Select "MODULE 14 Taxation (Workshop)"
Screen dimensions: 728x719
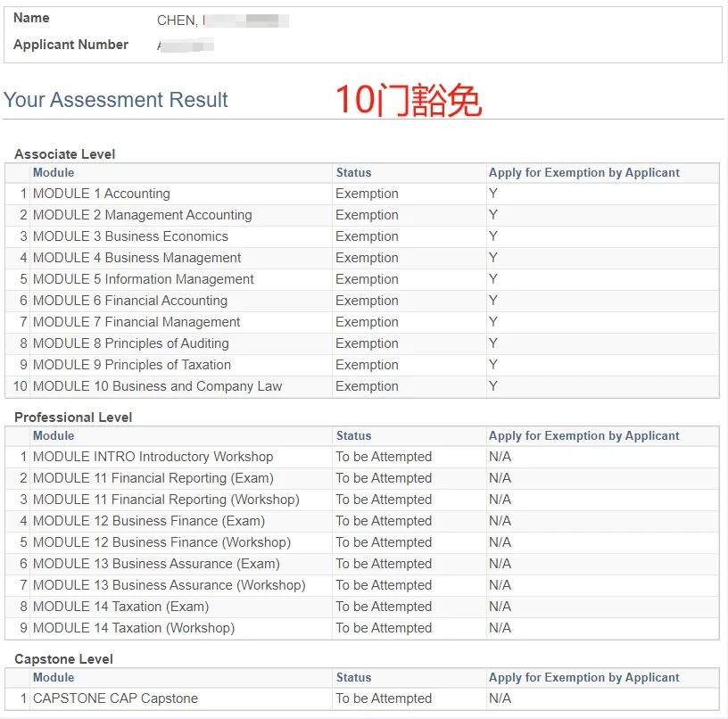point(134,627)
